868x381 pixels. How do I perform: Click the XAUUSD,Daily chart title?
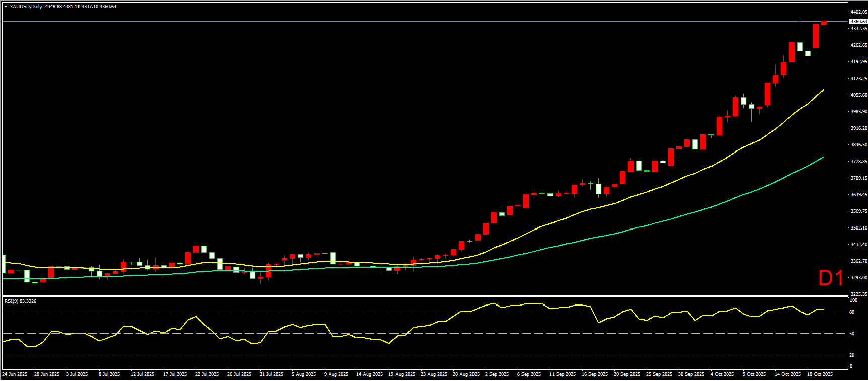click(26, 7)
